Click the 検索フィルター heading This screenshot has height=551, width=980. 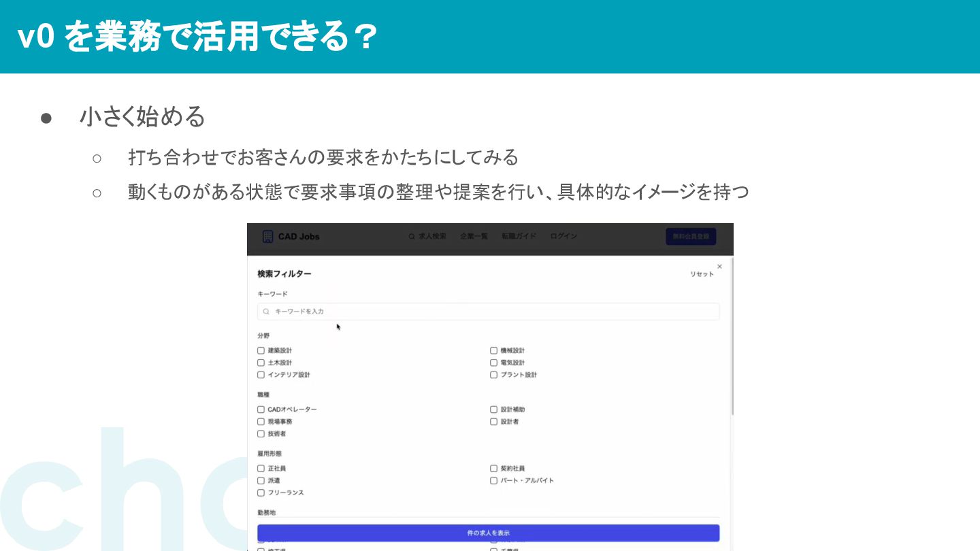pos(284,274)
